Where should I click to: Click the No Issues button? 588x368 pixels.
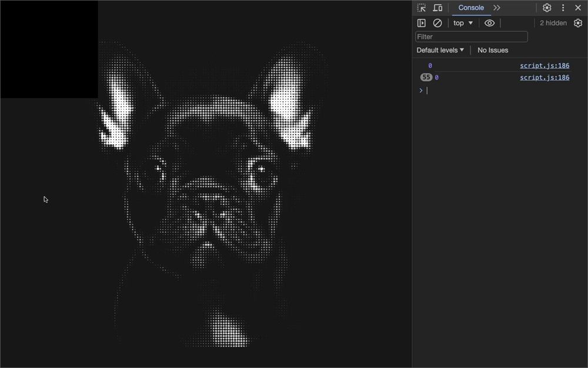pyautogui.click(x=493, y=50)
